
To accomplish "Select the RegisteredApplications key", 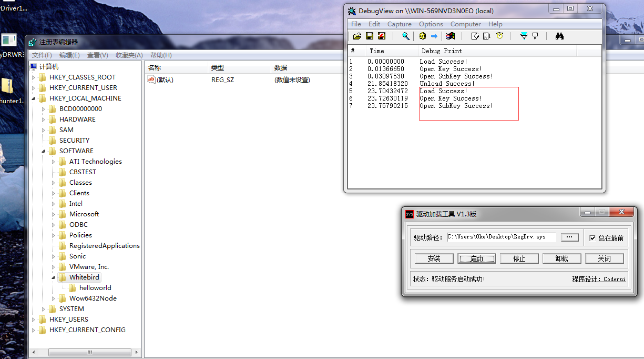I will coord(105,246).
